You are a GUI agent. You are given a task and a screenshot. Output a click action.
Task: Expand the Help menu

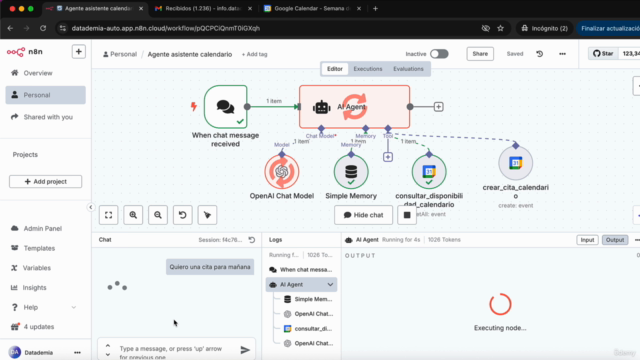tap(43, 307)
